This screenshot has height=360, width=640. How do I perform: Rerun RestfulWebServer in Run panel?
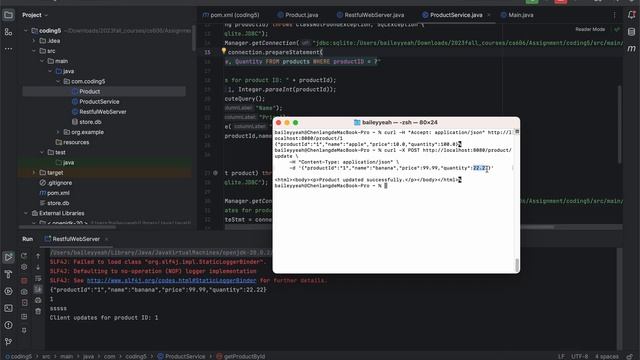[x=24, y=256]
